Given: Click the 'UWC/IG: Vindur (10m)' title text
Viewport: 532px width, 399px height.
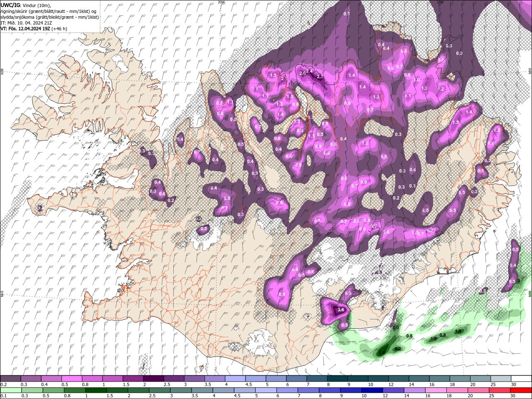Looking at the screenshot, I should coord(26,5).
